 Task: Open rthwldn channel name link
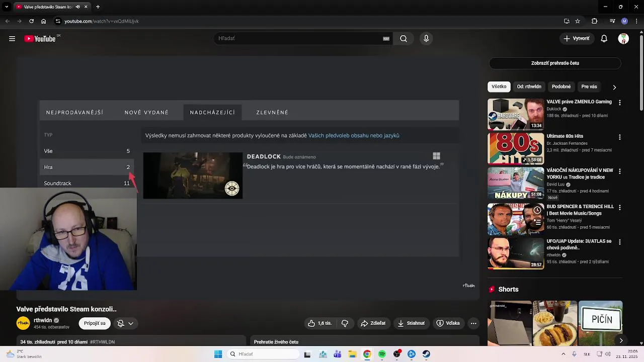(x=43, y=320)
